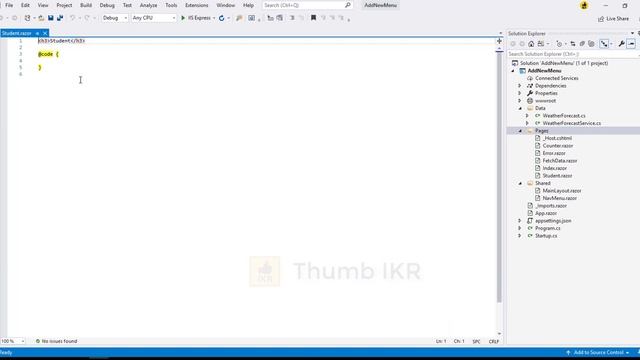
Task: Open the File menu
Action: [x=9, y=5]
